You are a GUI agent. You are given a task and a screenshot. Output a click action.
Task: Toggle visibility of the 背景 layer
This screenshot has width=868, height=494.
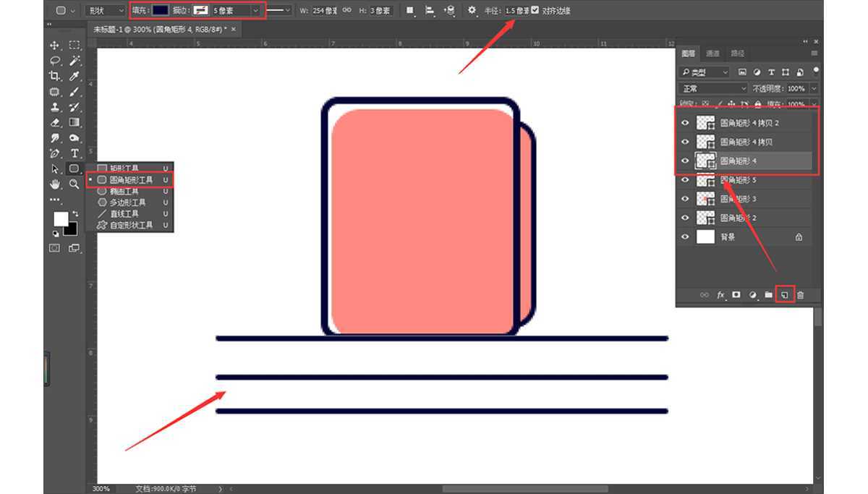pyautogui.click(x=685, y=237)
